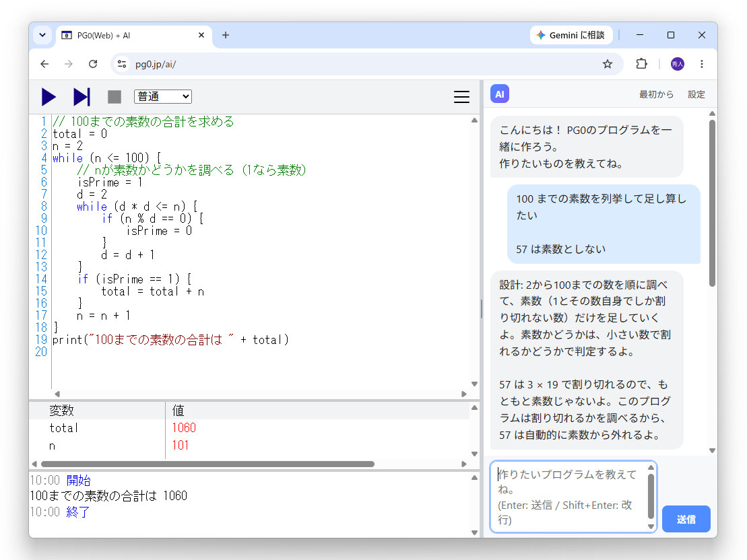This screenshot has width=747, height=560.
Task: Go back to the previous page
Action: [44, 64]
